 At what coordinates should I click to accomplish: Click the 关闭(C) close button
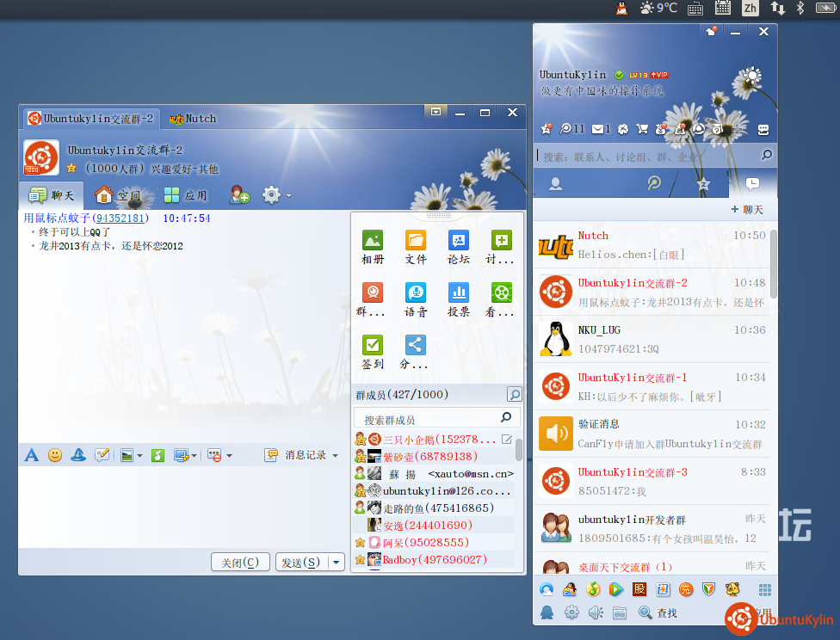pos(240,562)
